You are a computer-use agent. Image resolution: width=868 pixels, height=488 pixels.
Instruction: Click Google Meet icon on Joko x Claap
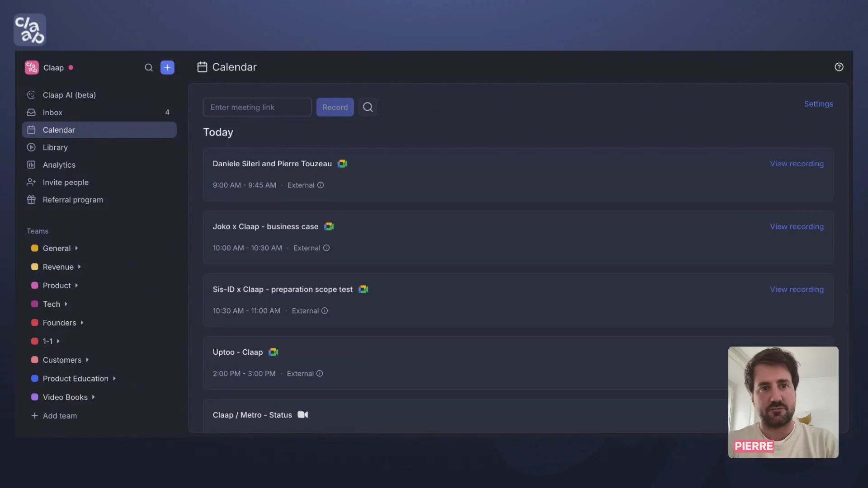[x=329, y=226]
